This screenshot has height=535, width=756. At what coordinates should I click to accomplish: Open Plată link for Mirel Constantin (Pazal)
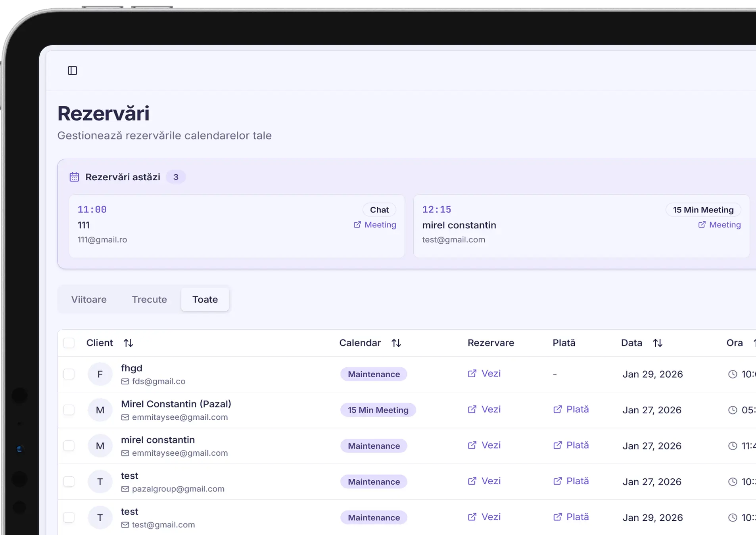[571, 409]
